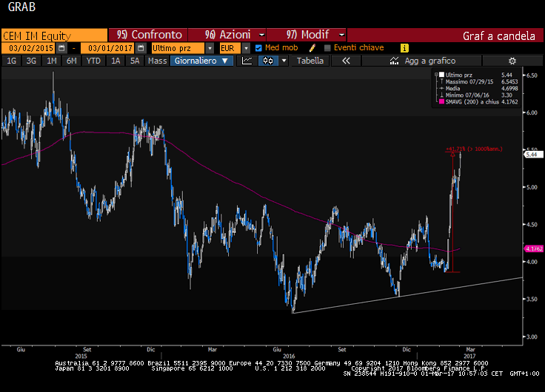
Task: Open the 96) Azioni menu
Action: [x=227, y=35]
